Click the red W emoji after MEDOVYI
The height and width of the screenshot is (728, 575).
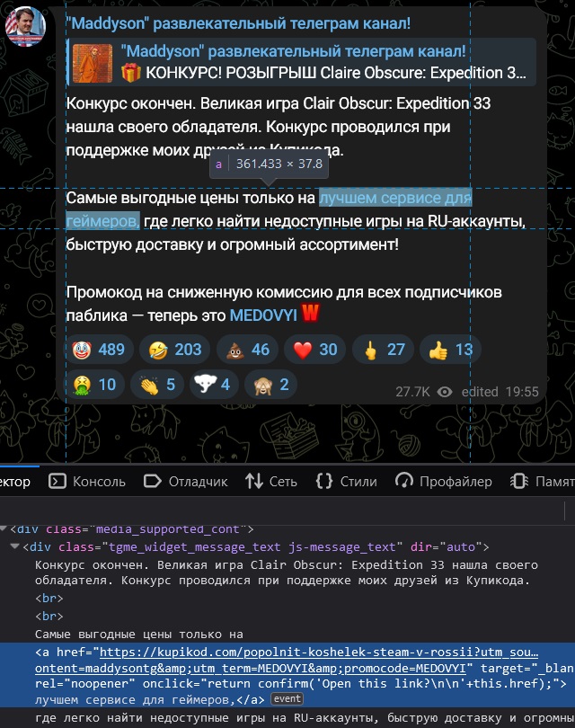(310, 314)
